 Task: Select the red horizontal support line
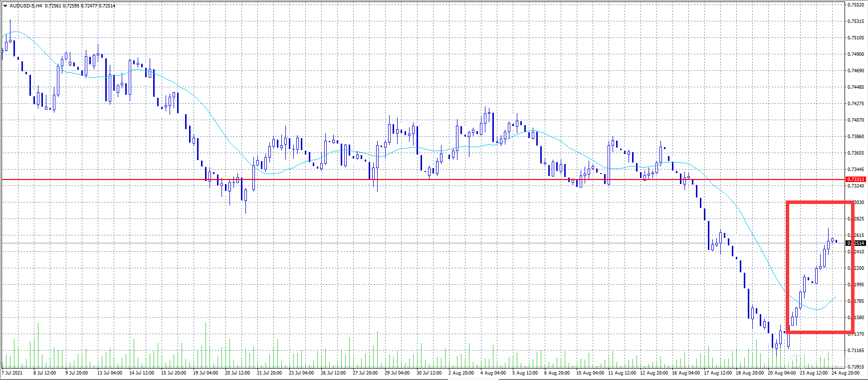click(399, 180)
